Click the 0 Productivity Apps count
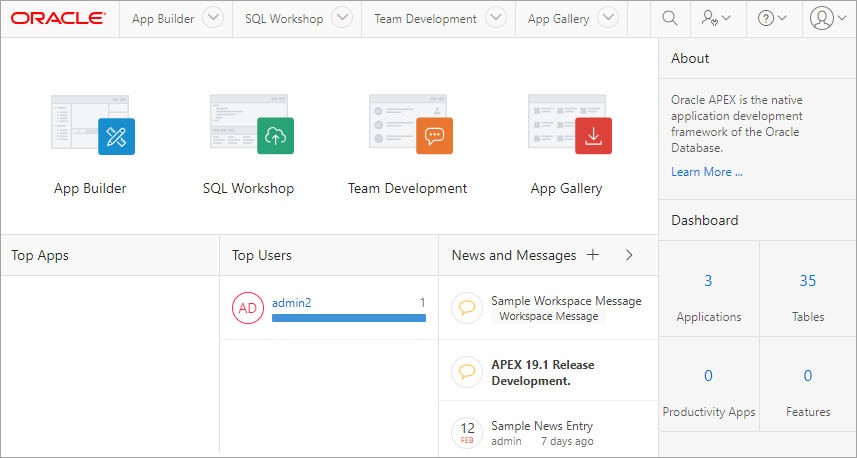The height and width of the screenshot is (458, 857). [x=708, y=375]
